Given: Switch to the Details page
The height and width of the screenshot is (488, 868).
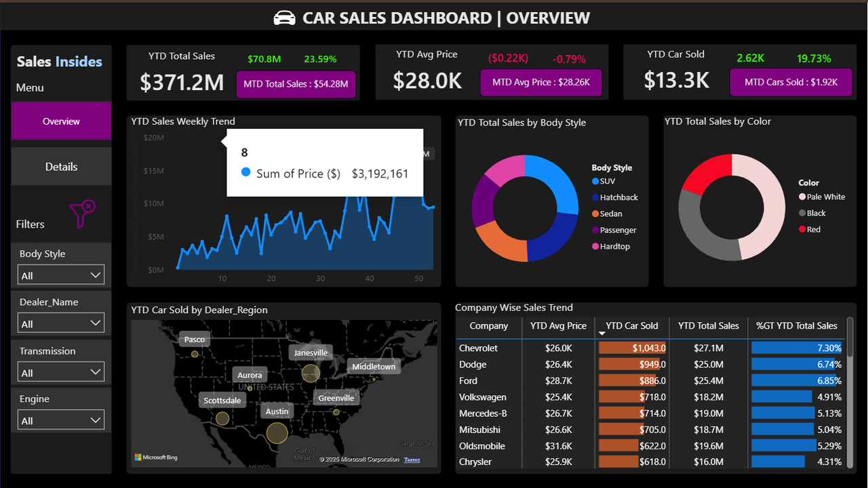Looking at the screenshot, I should click(x=61, y=167).
